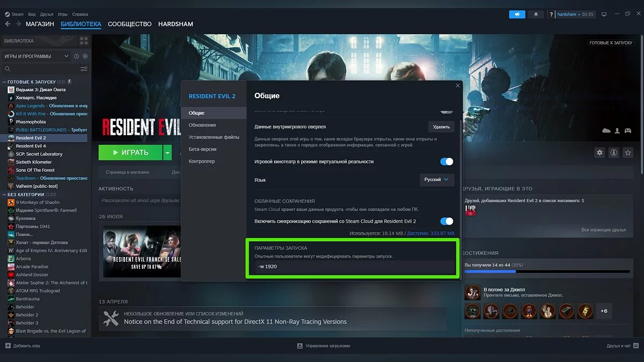Click the Add Game plus icon
Screen dimensions: 644x362
[8, 346]
